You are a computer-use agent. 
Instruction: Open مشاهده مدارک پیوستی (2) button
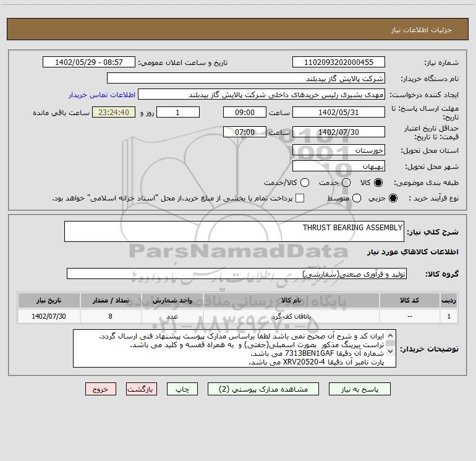pos(263,389)
